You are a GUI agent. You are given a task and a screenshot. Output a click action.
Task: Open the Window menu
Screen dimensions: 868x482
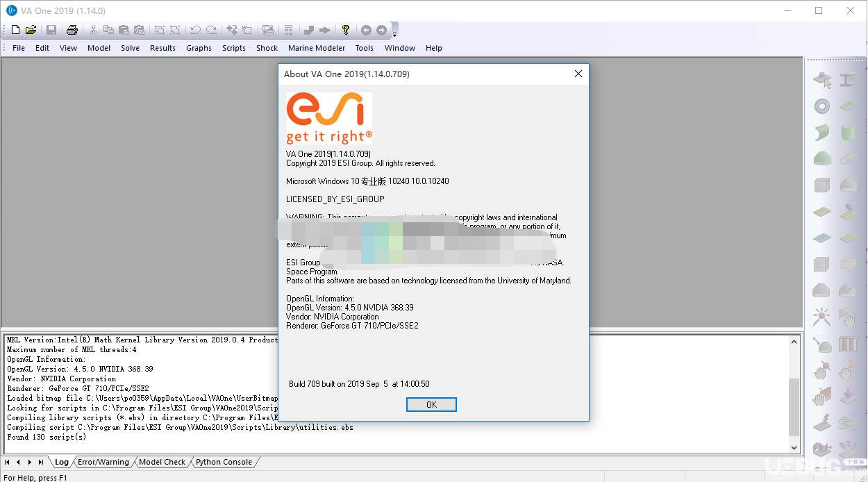click(x=400, y=48)
